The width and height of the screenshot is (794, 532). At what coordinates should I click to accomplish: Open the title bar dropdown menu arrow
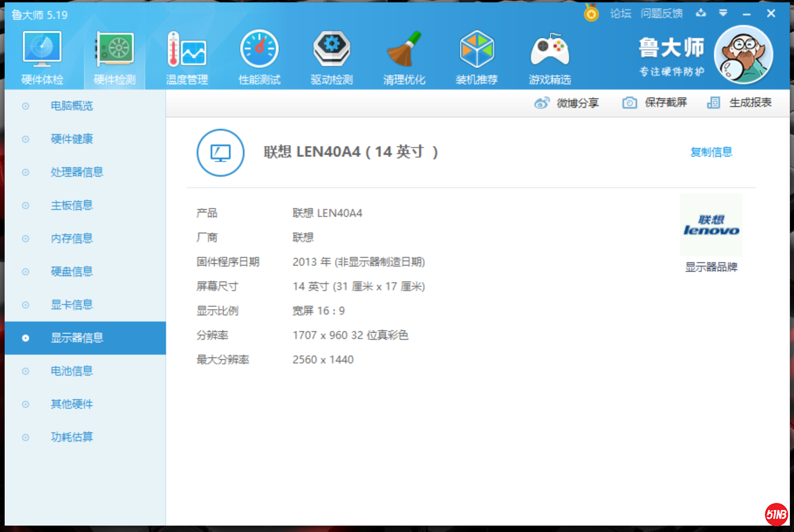coord(723,13)
